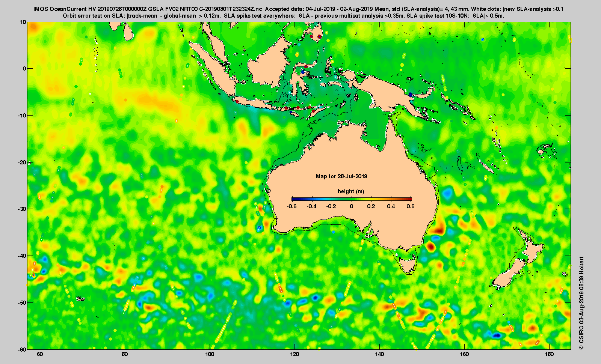This screenshot has width=601, height=364.
Task: Click the height colorbar legend
Action: tap(352, 199)
